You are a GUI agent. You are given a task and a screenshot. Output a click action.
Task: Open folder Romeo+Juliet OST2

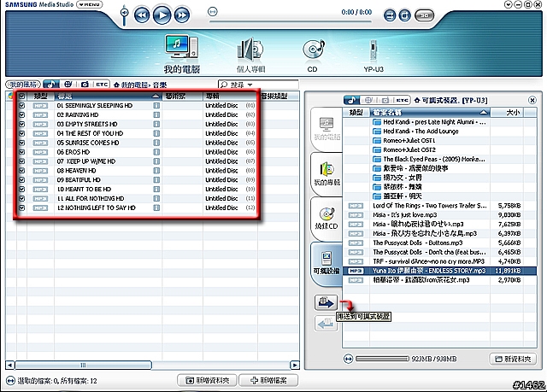pyautogui.click(x=404, y=149)
